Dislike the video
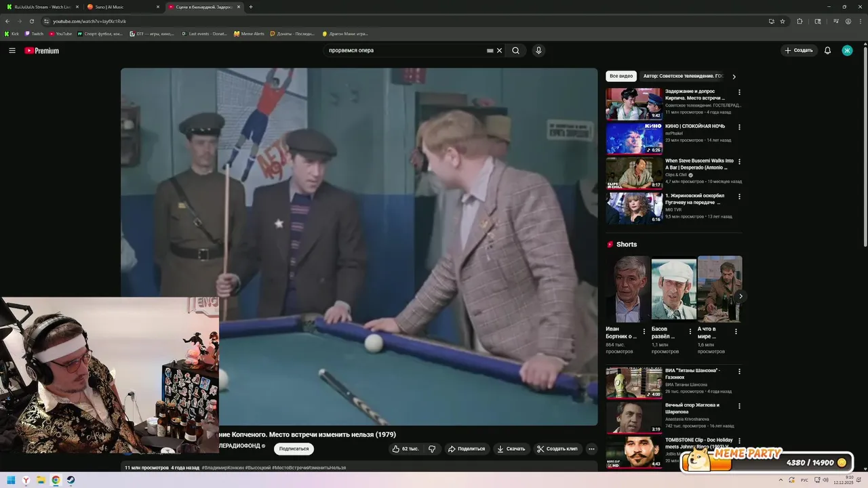 [x=432, y=449]
